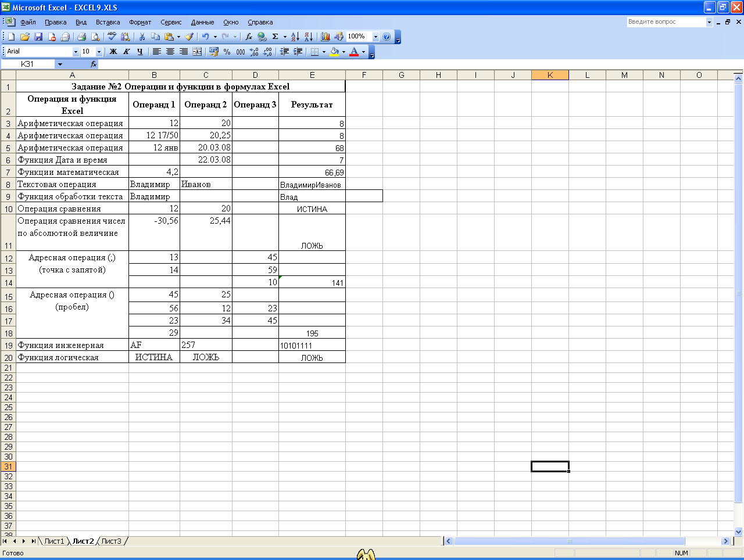Open the Вставка menu
The height and width of the screenshot is (560, 744).
(x=108, y=22)
